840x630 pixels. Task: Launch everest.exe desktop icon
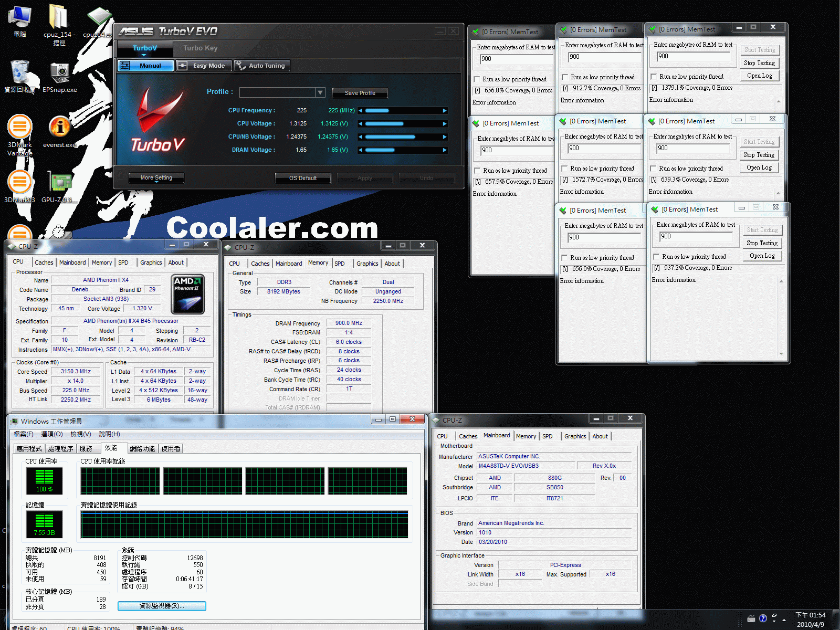click(x=60, y=131)
